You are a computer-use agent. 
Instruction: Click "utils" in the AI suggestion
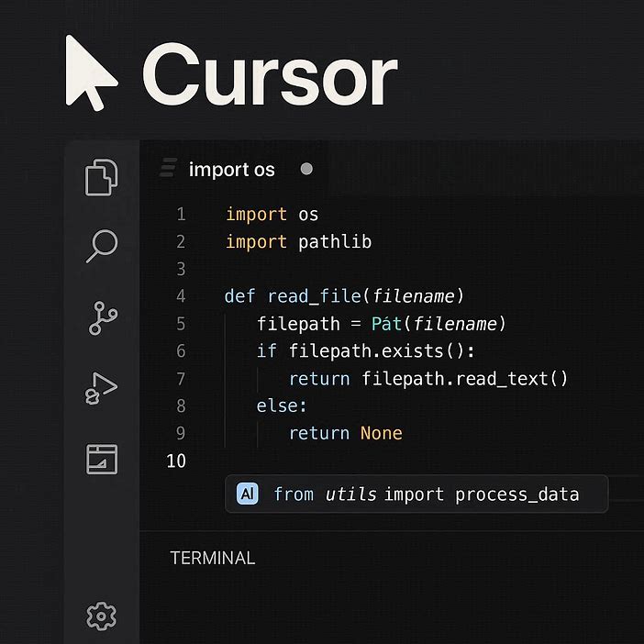click(350, 494)
